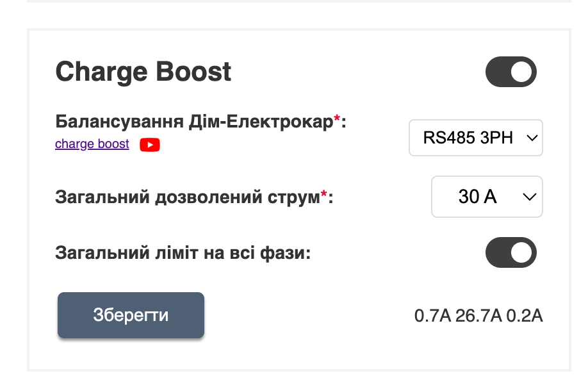Click the red YouTube icon next to charge boost
This screenshot has width=588, height=387.
149,145
